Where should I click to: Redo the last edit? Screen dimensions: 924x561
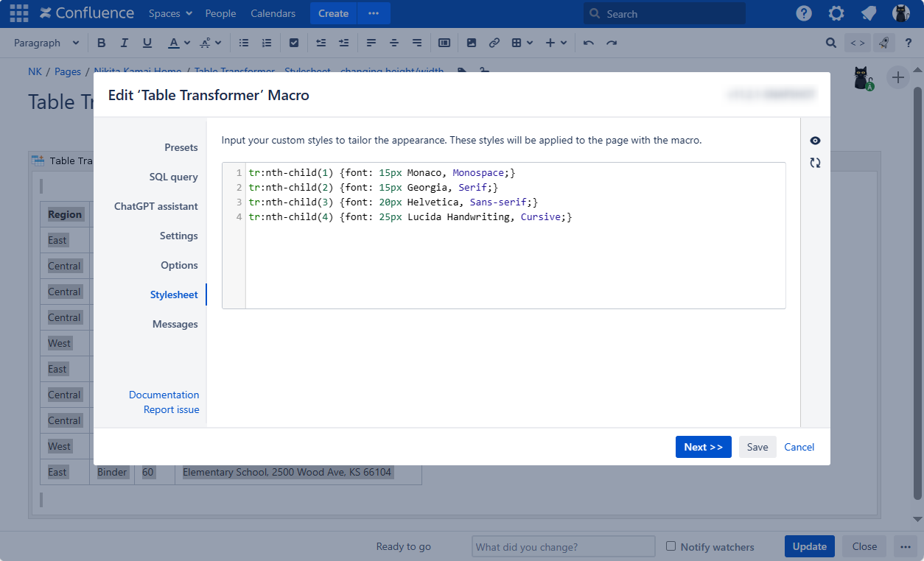(x=612, y=43)
